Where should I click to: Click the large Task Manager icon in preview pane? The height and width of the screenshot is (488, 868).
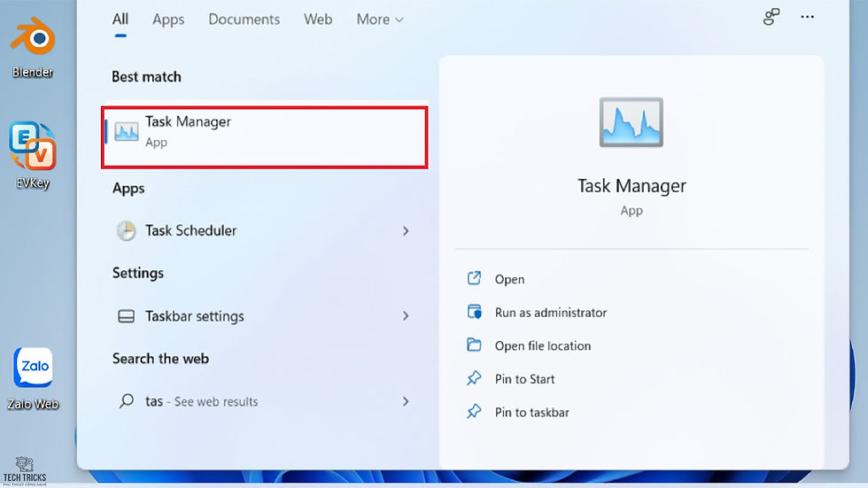pos(631,122)
